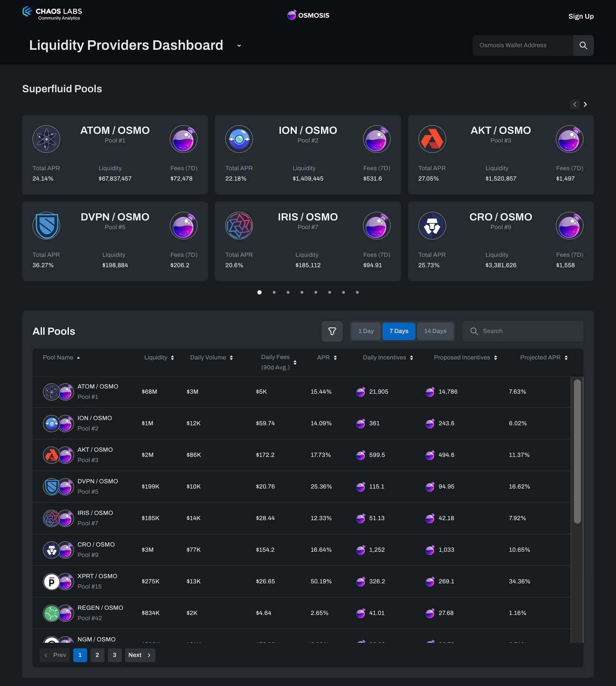The height and width of the screenshot is (686, 616).
Task: Click OSMO icon beside 14,786 proposed incentives
Action: click(x=430, y=392)
